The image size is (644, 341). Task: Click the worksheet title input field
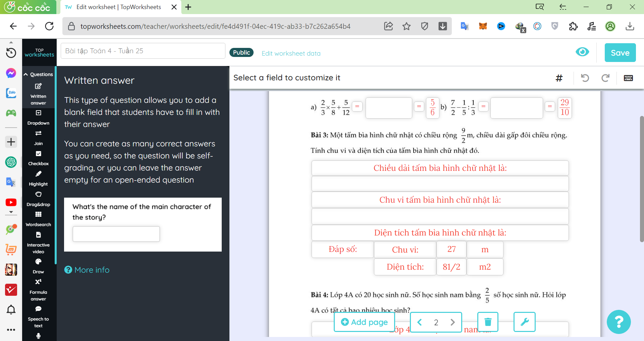click(143, 51)
